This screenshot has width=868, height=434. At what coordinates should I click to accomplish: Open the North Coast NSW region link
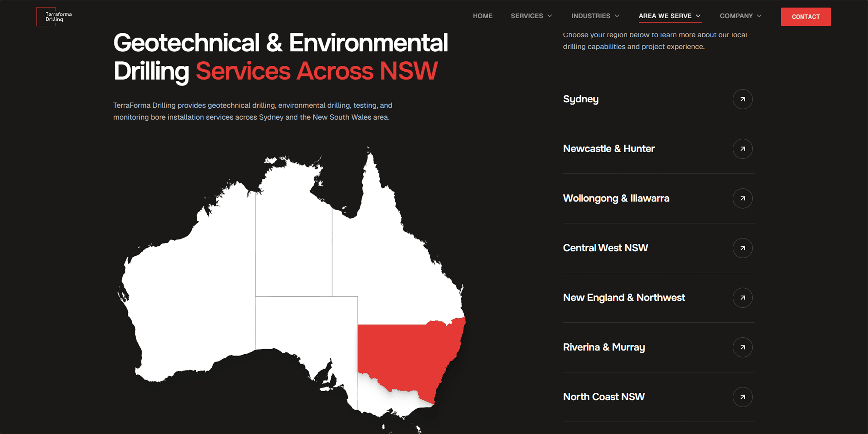pos(604,397)
